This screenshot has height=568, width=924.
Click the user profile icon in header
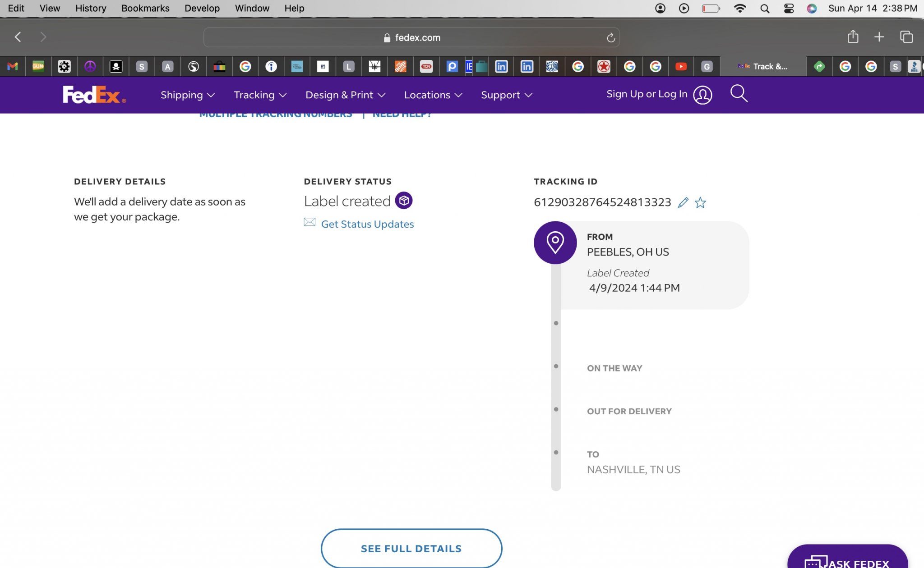(x=702, y=95)
